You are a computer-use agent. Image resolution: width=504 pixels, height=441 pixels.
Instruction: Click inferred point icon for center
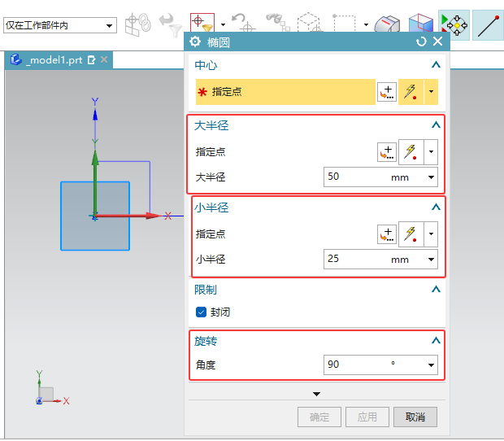point(411,92)
